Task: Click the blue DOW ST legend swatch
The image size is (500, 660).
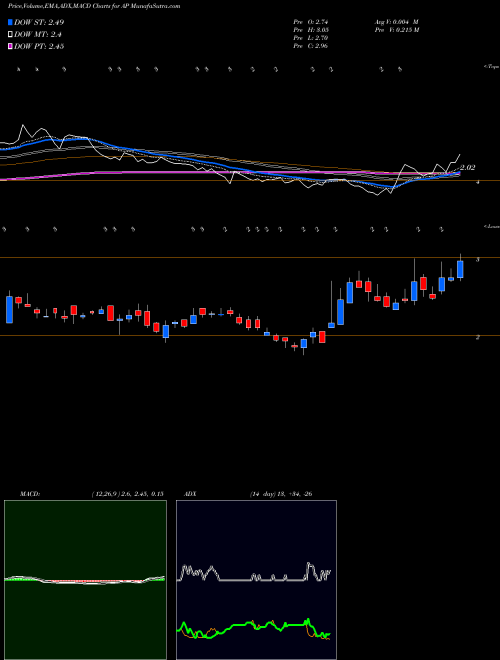Action: point(11,22)
